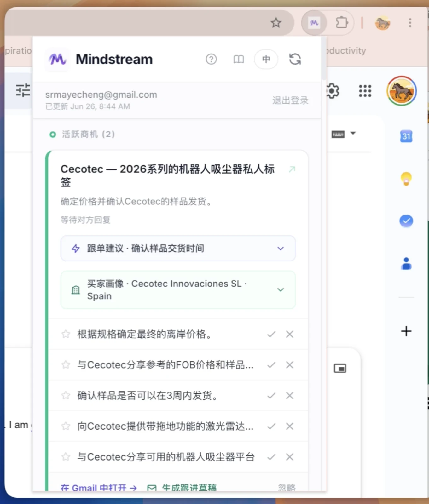429x504 pixels.
Task: Mark 确认样品是否可以在3周内发货 as done
Action: [x=271, y=395]
